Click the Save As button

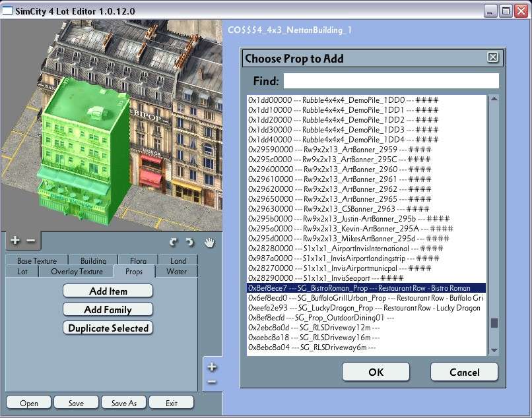click(x=124, y=403)
